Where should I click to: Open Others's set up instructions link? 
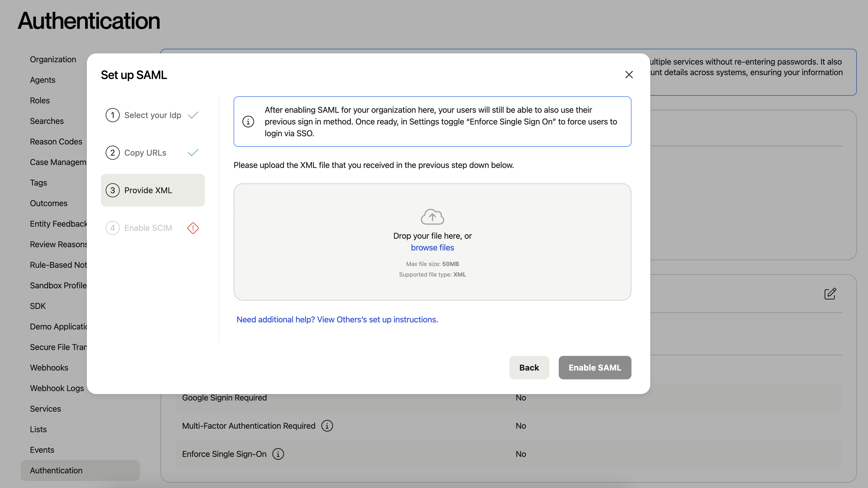pos(337,319)
